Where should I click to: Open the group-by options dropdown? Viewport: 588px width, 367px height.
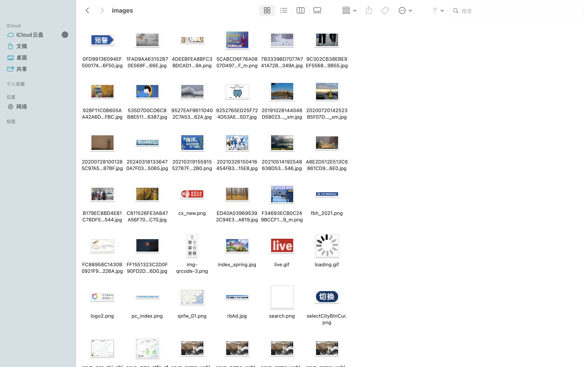[x=349, y=10]
